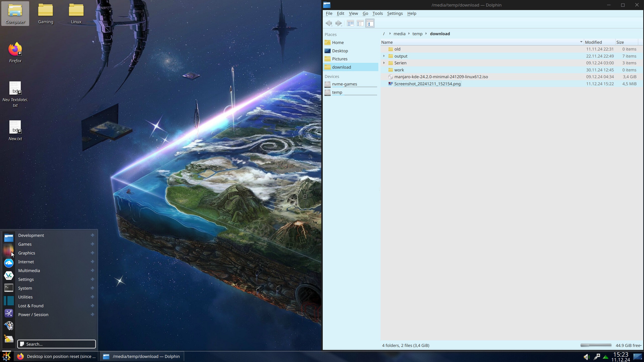This screenshot has height=362, width=644.
Task: Switch to the Dolphin taskbar entry
Action: pos(142,356)
